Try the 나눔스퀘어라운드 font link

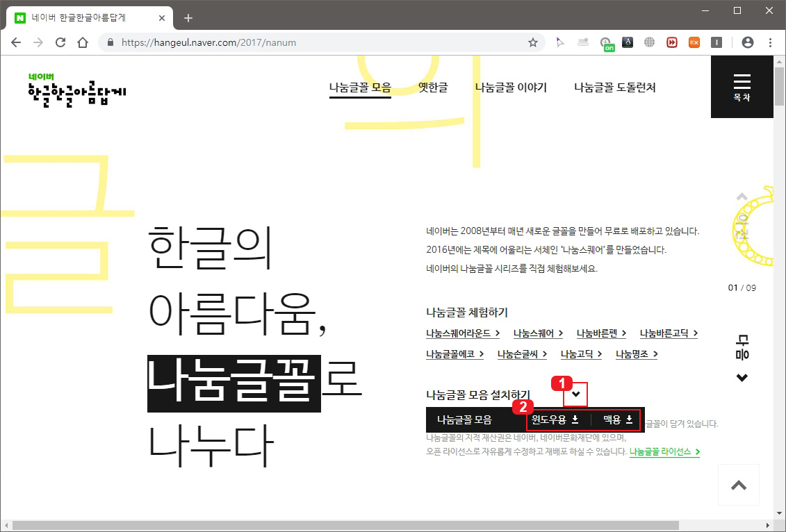pos(463,333)
